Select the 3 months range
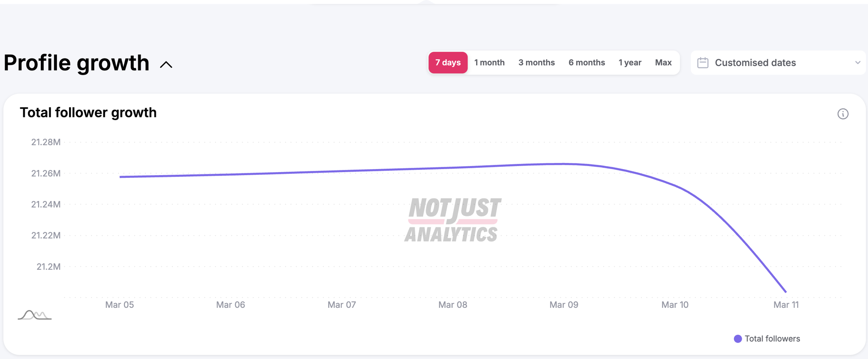This screenshot has width=868, height=359. coord(536,63)
